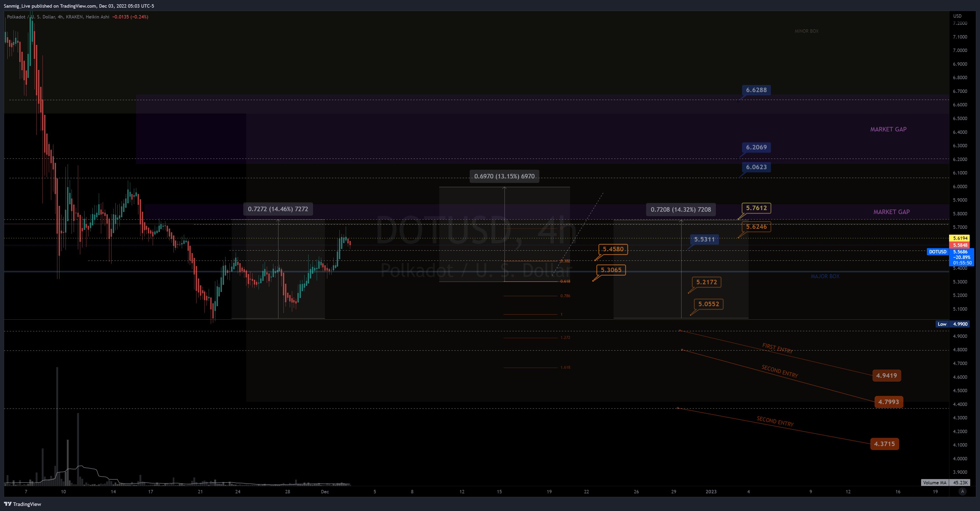Image resolution: width=980 pixels, height=511 pixels.
Task: Click the Sanmig_Live published header text
Action: pyautogui.click(x=79, y=6)
